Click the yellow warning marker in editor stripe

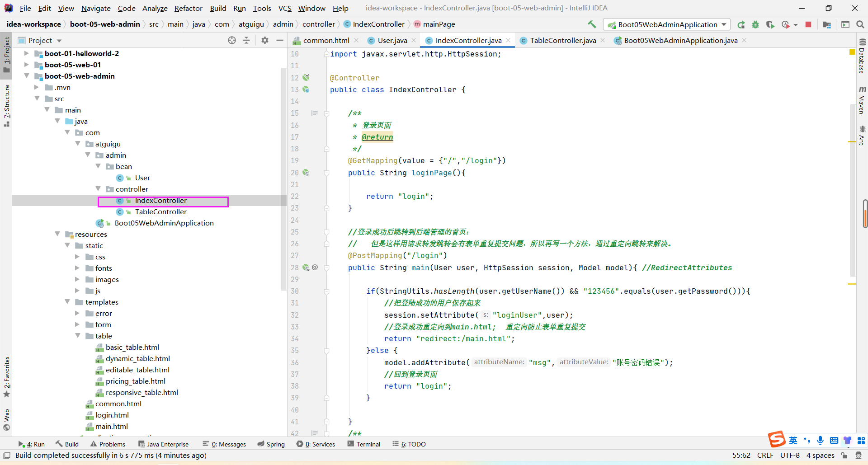852,52
